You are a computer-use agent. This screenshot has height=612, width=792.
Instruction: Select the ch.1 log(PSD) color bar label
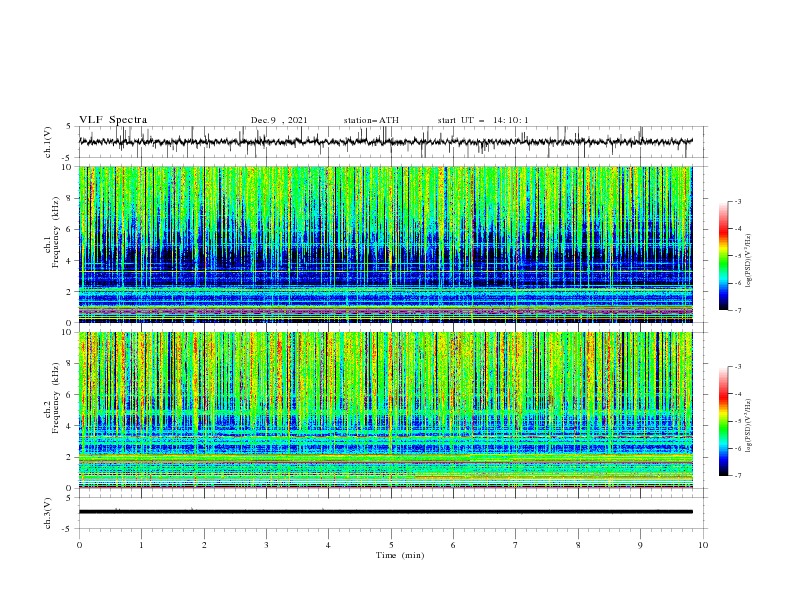(x=748, y=261)
